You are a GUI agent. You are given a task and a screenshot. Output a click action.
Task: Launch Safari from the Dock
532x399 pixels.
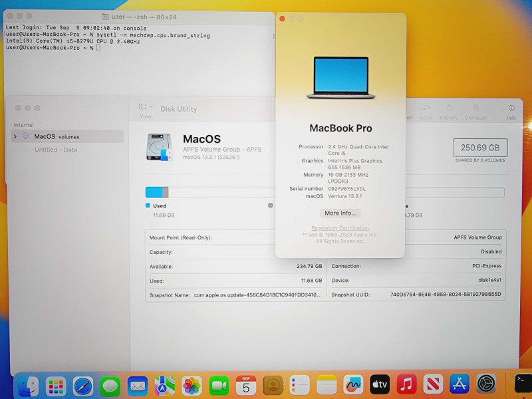(x=82, y=386)
